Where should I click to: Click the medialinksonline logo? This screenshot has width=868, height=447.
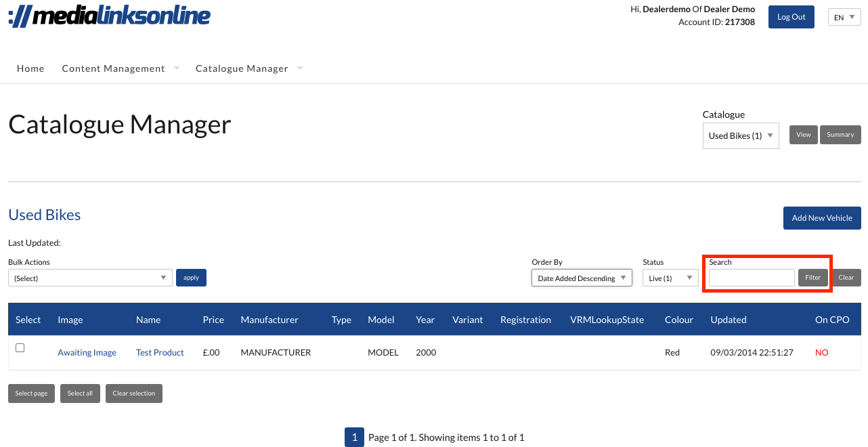110,16
